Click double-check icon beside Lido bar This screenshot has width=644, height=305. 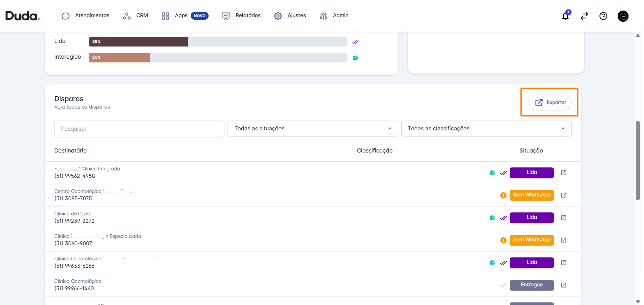355,42
